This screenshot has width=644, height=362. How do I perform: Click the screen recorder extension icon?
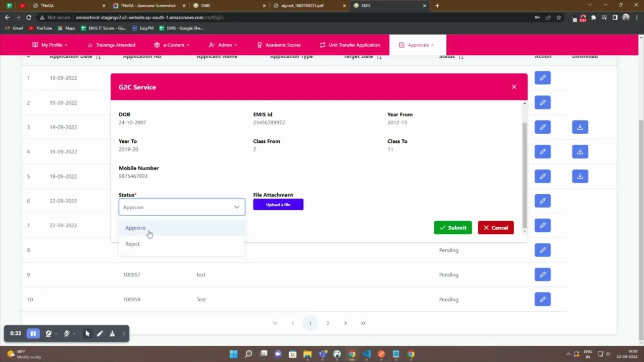pyautogui.click(x=583, y=18)
